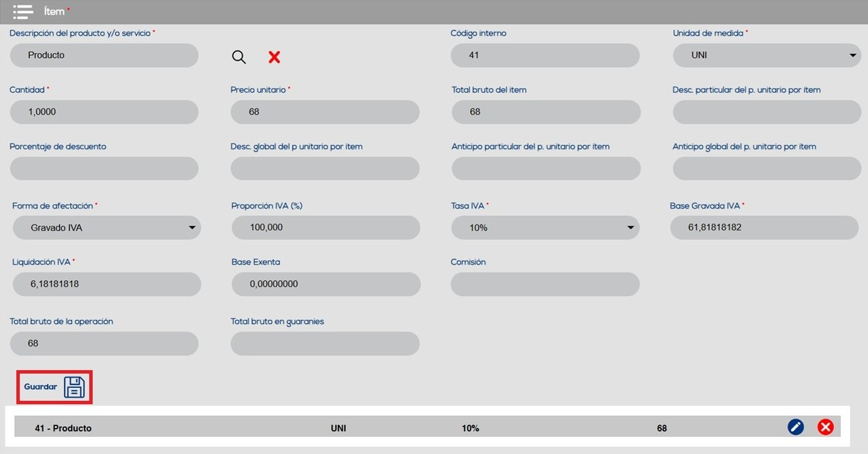The height and width of the screenshot is (454, 868).
Task: Focus the Porcentaje de descuento field
Action: 104,168
